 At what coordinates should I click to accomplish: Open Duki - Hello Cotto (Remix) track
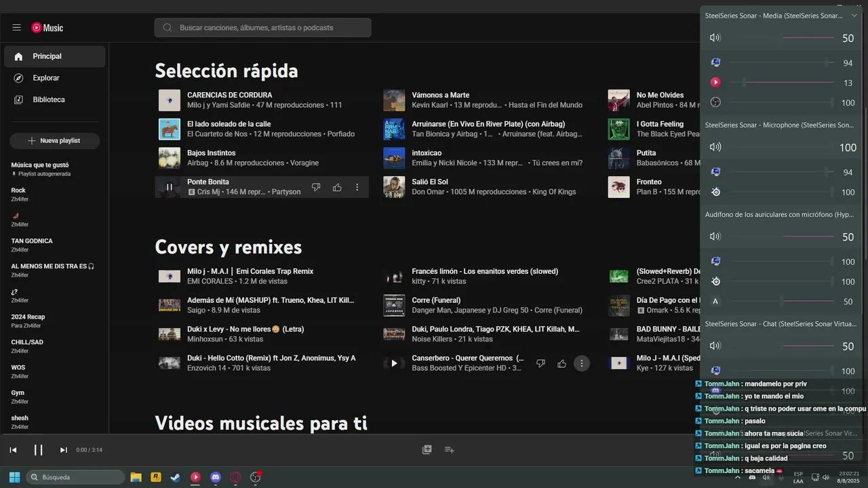[x=271, y=358]
